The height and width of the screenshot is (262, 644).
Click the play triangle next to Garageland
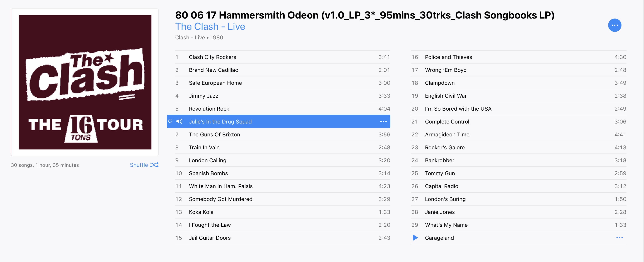(x=415, y=237)
